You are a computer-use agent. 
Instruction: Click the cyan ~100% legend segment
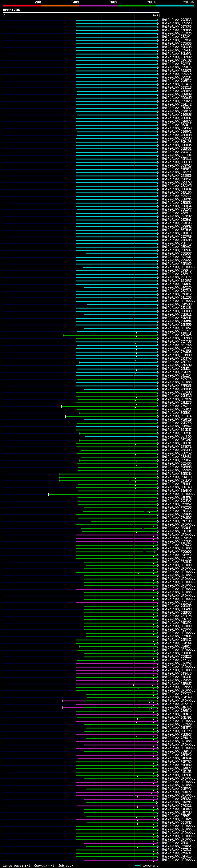(175, 6)
